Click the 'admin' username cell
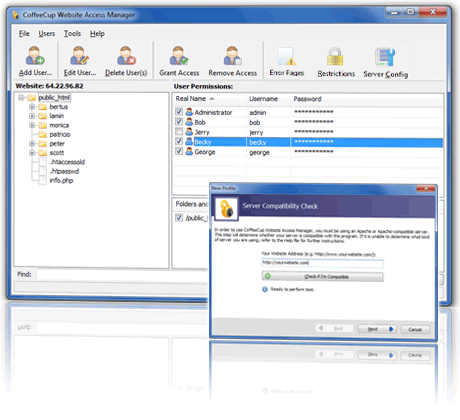This screenshot has height=420, width=460. (257, 113)
